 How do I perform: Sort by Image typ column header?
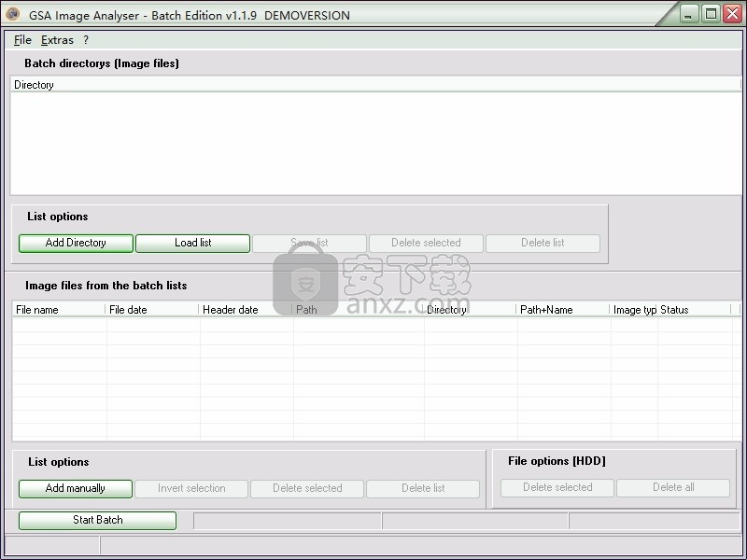tap(634, 310)
